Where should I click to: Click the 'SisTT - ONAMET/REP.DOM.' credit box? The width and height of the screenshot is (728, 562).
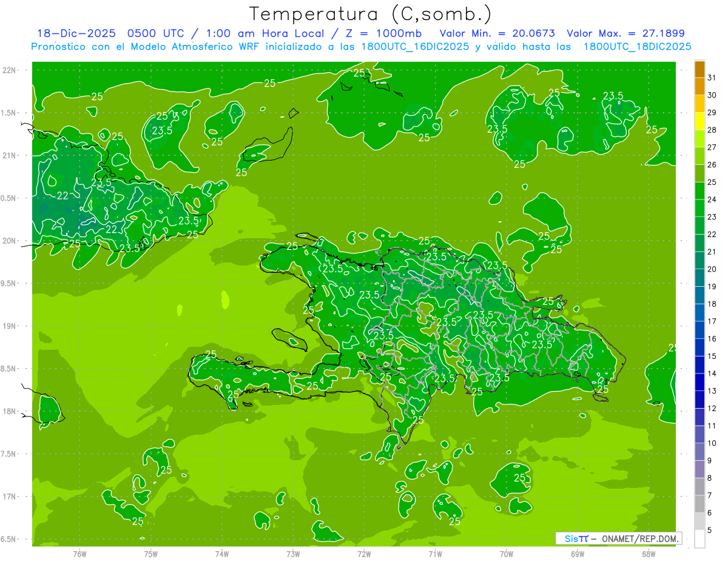pos(619,538)
